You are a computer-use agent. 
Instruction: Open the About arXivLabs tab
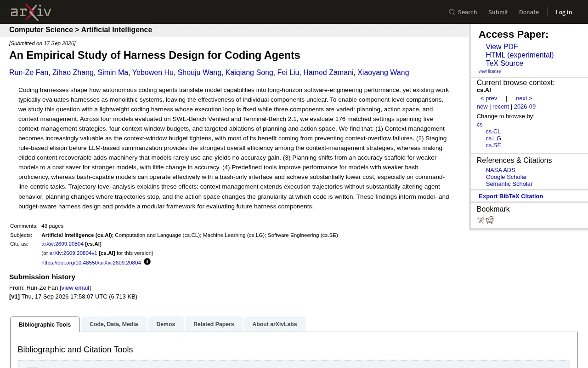coord(275,324)
